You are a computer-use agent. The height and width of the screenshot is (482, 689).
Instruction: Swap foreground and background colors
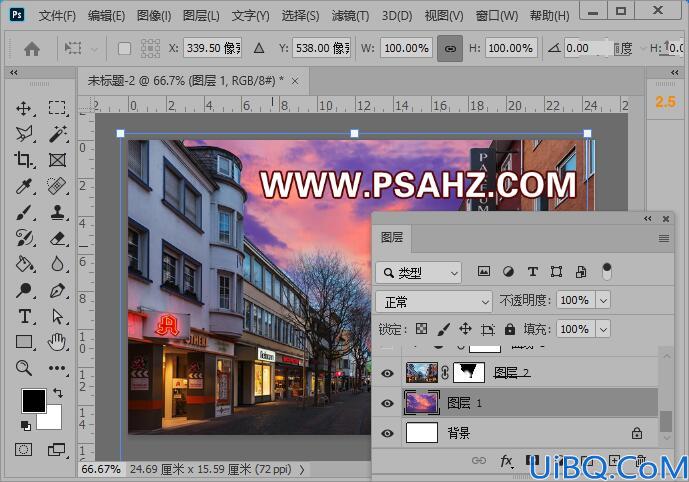point(58,392)
